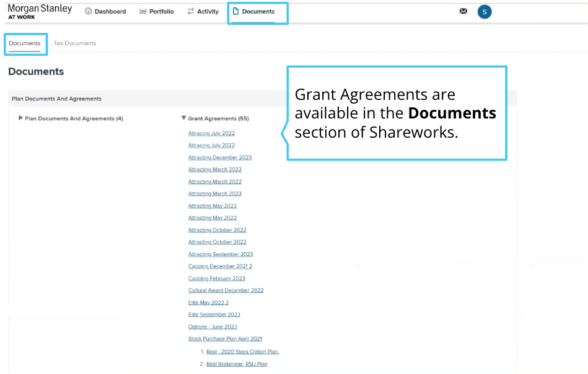Open Stock Purchase Plan April 2021 link
The width and height of the screenshot is (588, 374).
225,339
